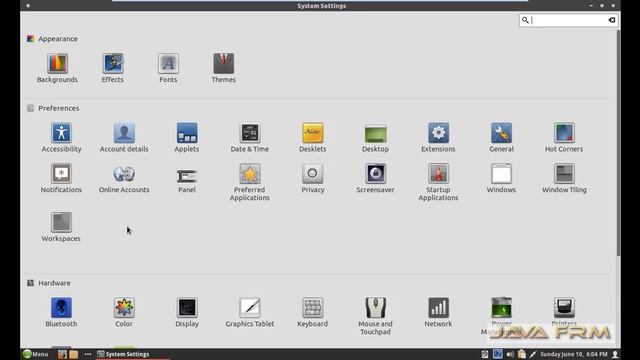Open the user icon in system tray

click(615, 354)
